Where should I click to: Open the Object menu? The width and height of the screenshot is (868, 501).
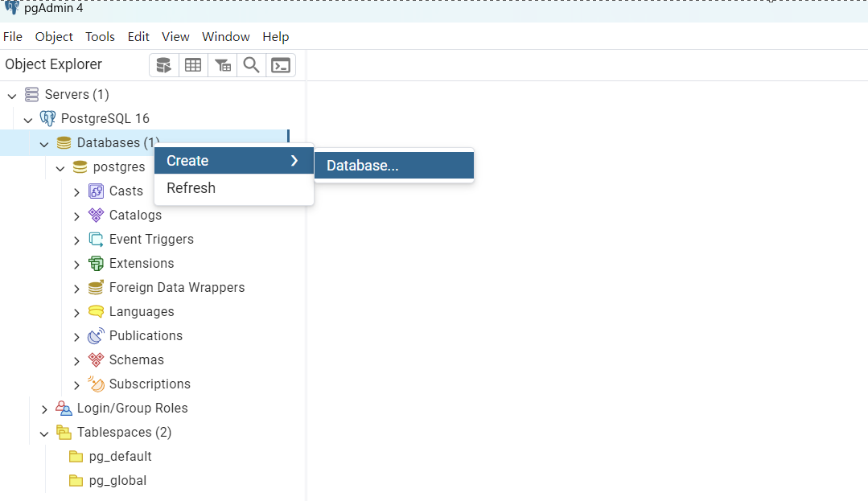tap(53, 36)
